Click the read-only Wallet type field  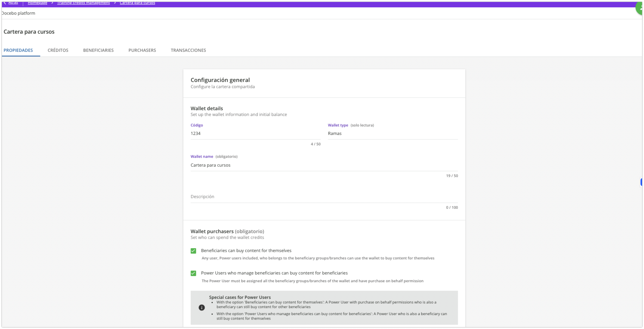pyautogui.click(x=393, y=133)
